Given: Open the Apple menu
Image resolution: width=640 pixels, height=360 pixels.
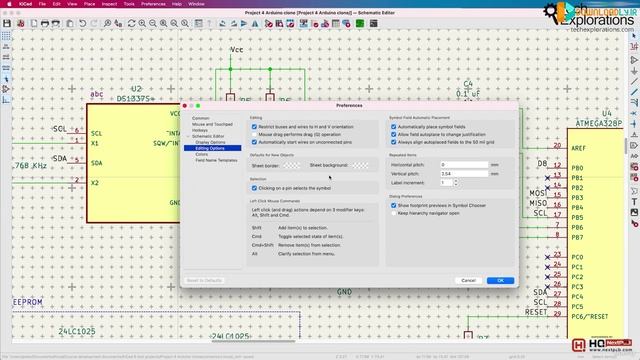Looking at the screenshot, I should coord(9,4).
